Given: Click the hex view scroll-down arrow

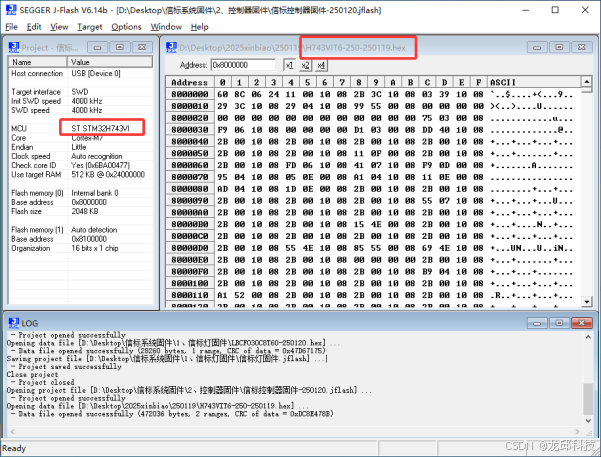Looking at the screenshot, I should (x=586, y=302).
